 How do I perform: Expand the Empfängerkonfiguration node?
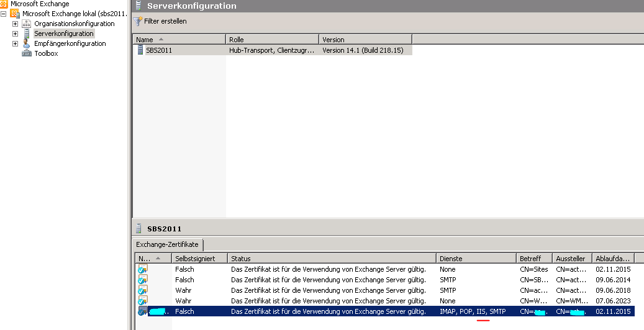(16, 43)
